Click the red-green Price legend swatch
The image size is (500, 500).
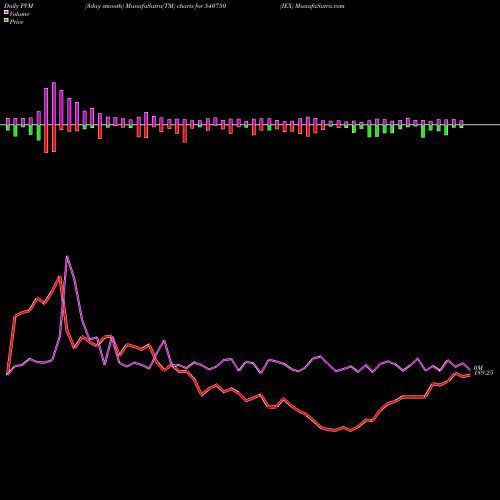(6, 21)
